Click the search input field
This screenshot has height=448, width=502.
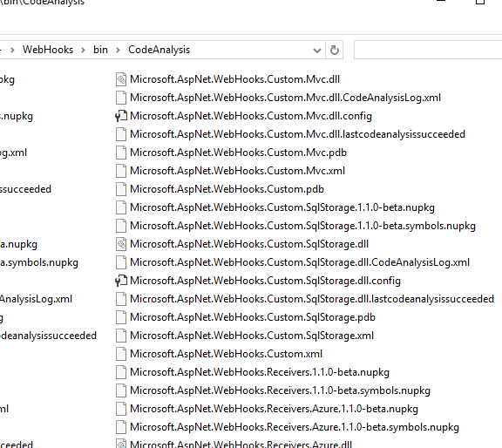point(428,50)
